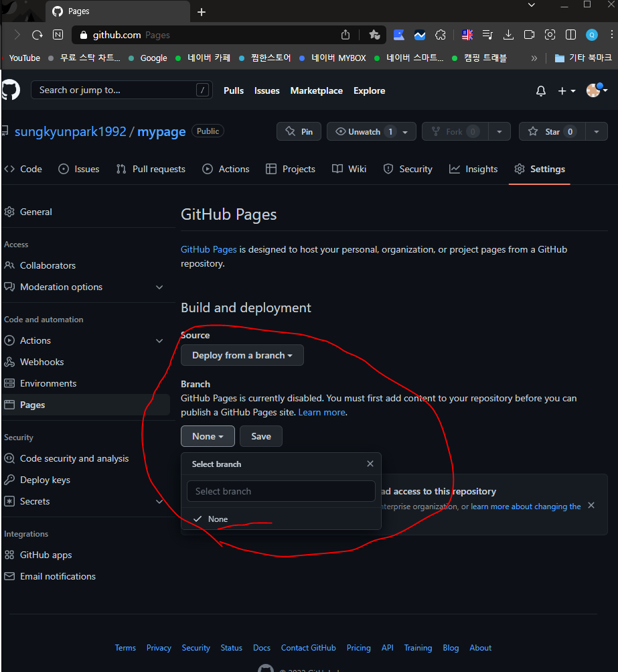Open the mypage repository link
The image size is (618, 672).
tap(161, 131)
